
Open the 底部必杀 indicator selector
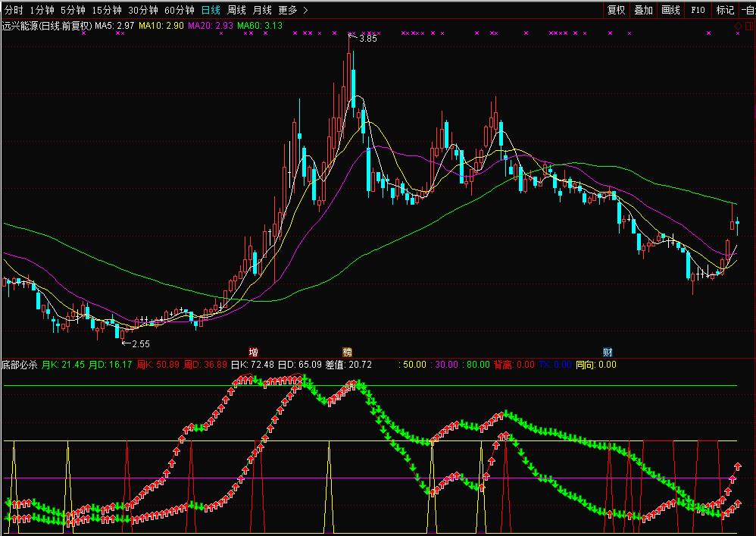pyautogui.click(x=19, y=365)
